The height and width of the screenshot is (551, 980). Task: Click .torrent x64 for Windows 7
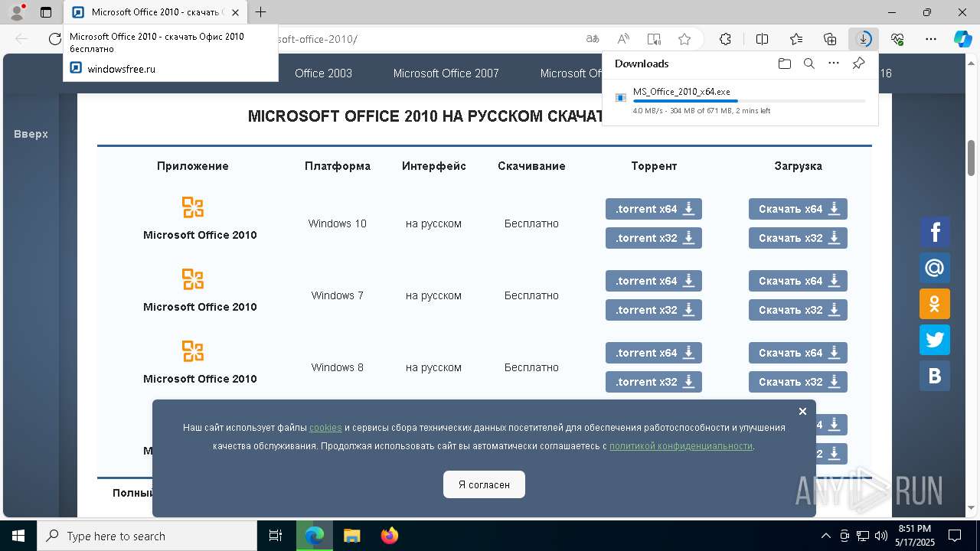click(x=654, y=281)
